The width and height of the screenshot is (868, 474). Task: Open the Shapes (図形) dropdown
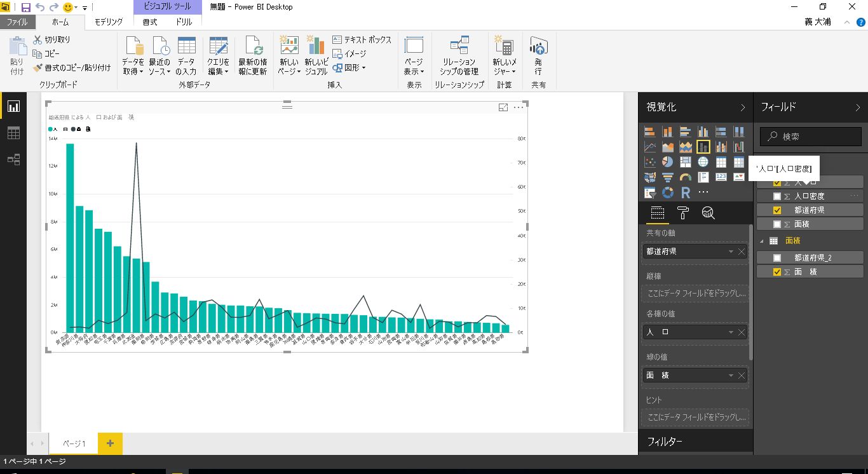(x=349, y=68)
